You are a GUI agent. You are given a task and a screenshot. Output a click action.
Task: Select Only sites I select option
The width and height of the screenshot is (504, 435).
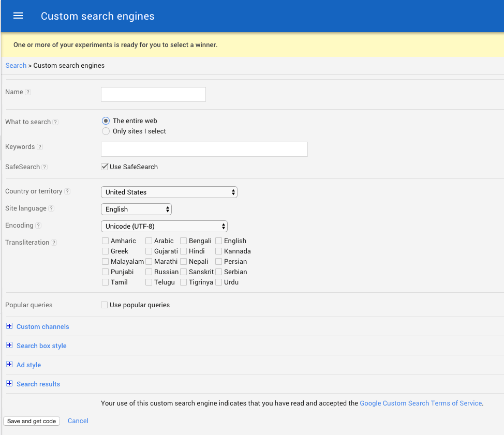(x=106, y=131)
